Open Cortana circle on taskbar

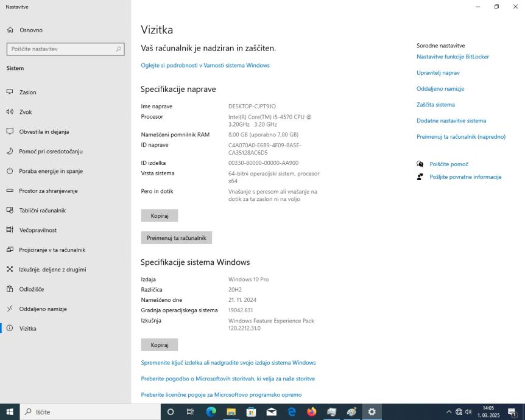click(171, 411)
